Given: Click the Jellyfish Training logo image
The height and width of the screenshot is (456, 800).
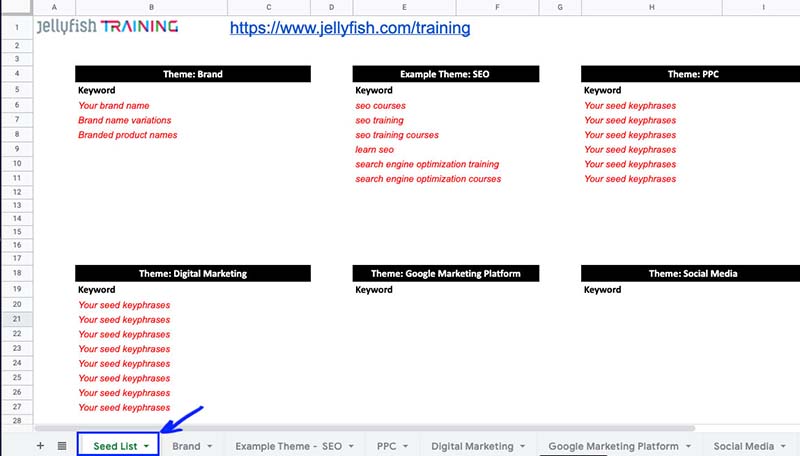Looking at the screenshot, I should (x=107, y=26).
